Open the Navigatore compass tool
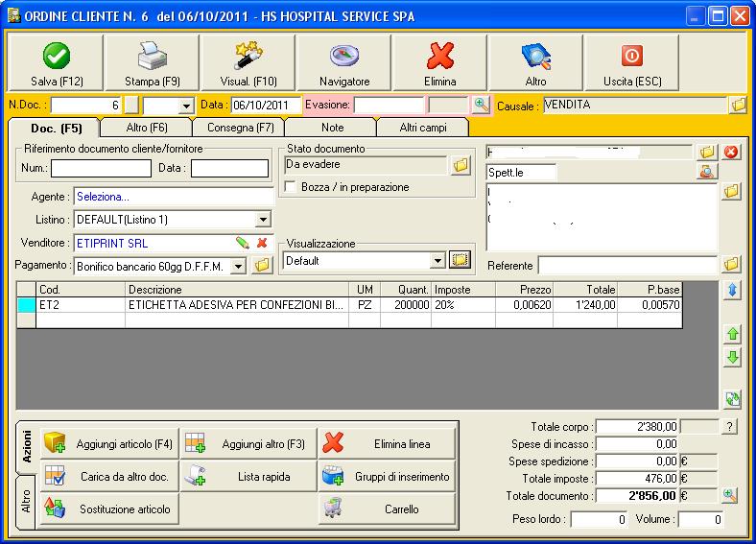The width and height of the screenshot is (756, 544). 344,62
